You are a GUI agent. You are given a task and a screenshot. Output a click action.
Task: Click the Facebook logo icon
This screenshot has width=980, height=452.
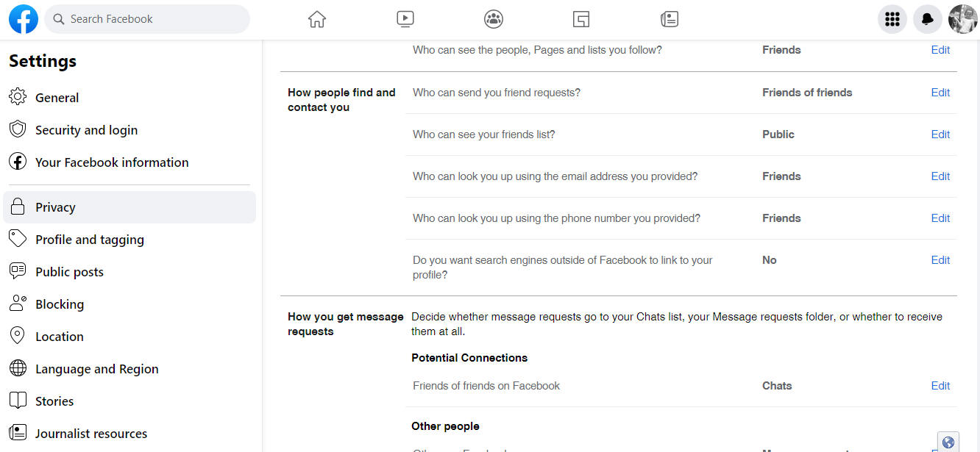tap(24, 19)
